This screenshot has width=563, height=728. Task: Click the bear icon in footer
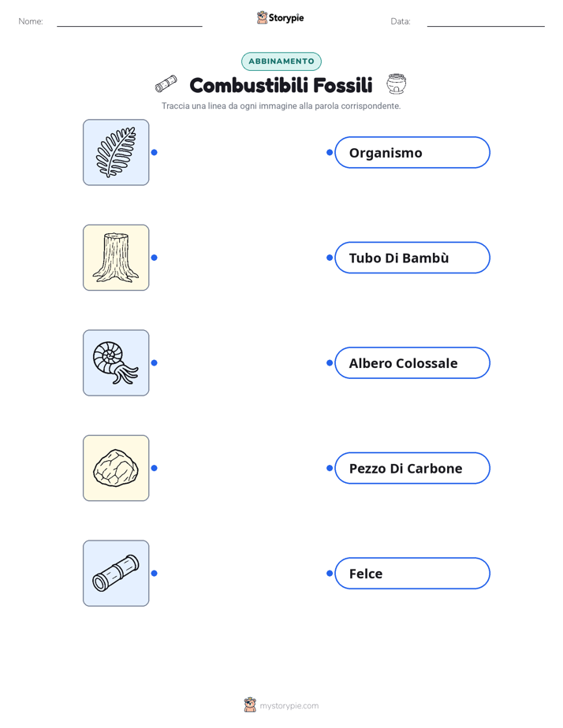coord(250,705)
